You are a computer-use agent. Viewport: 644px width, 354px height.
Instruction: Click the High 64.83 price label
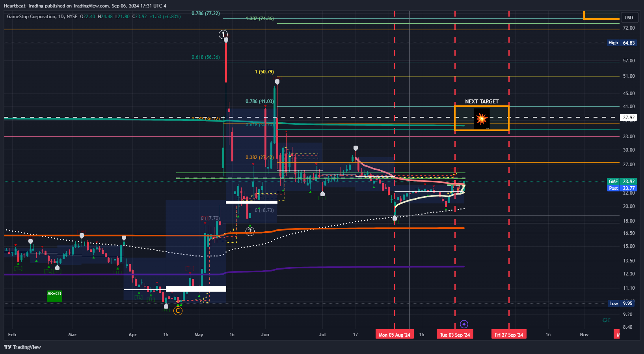click(x=622, y=43)
